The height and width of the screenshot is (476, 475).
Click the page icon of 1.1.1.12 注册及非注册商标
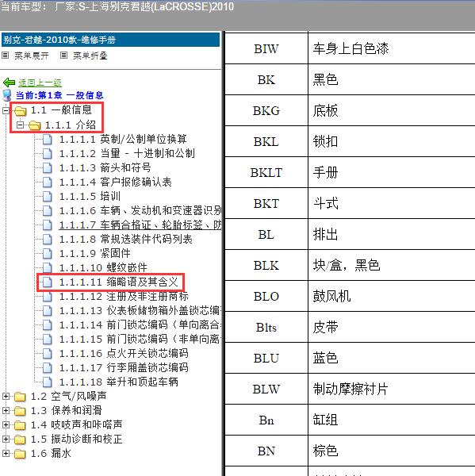click(47, 297)
